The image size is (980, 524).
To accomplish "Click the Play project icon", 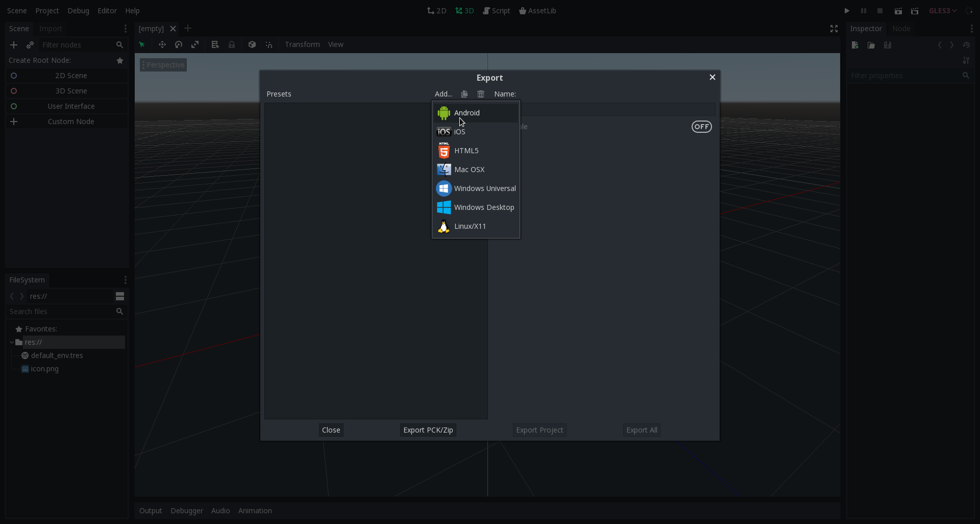I will 847,11.
